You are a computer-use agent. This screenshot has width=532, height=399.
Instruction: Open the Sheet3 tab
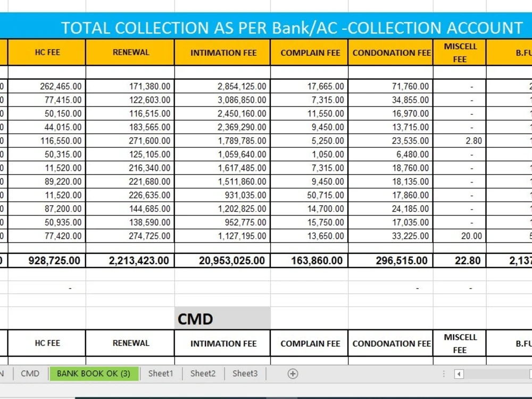coord(245,373)
